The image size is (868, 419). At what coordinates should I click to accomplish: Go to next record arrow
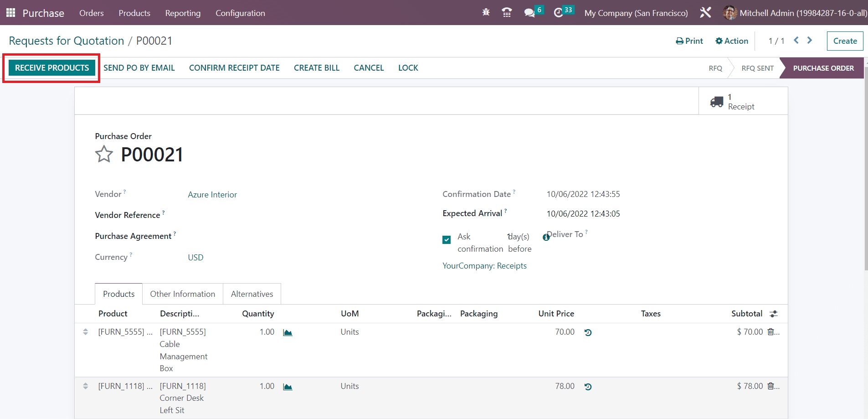pos(810,40)
